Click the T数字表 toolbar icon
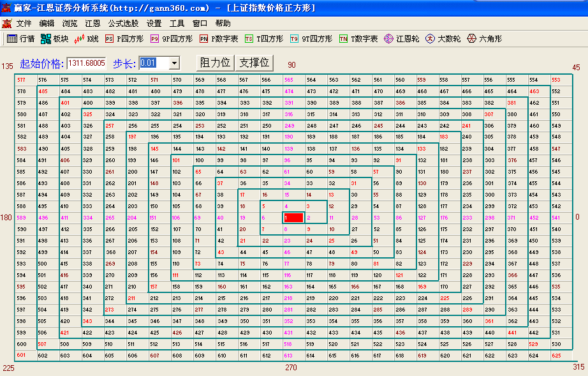 coord(358,39)
